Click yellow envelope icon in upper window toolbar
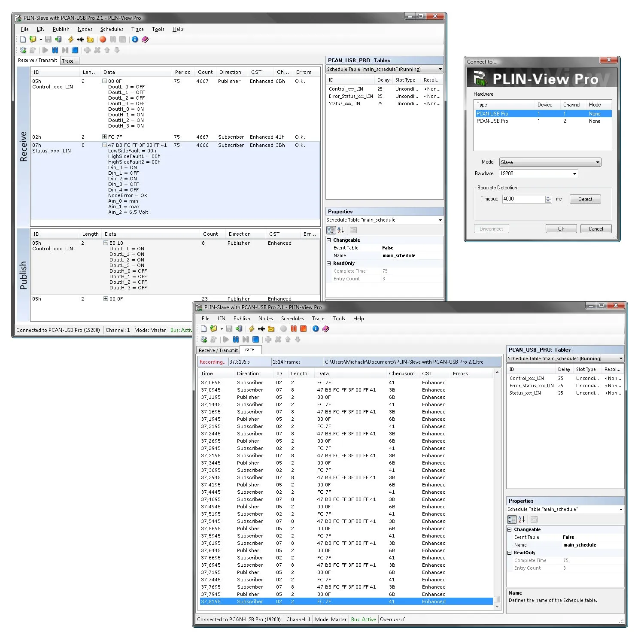Image resolution: width=644 pixels, height=644 pixels. (90, 39)
